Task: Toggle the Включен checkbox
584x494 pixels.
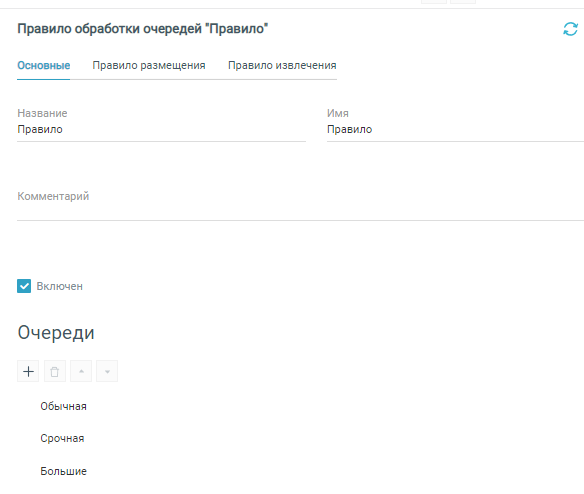Action: point(24,286)
